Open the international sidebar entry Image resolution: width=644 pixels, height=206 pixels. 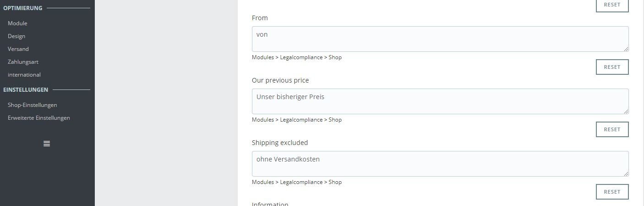(24, 75)
